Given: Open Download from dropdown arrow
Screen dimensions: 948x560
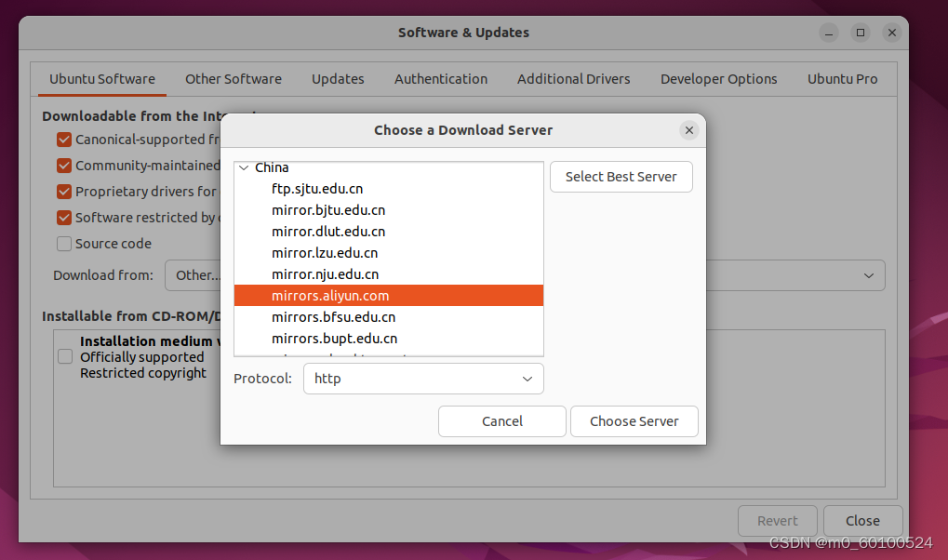Looking at the screenshot, I should coord(869,275).
